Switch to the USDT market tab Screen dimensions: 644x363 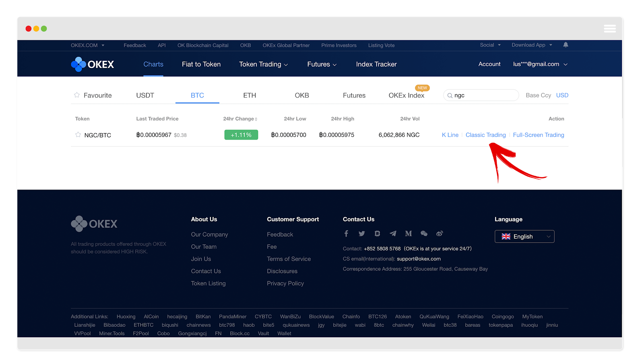coord(145,95)
